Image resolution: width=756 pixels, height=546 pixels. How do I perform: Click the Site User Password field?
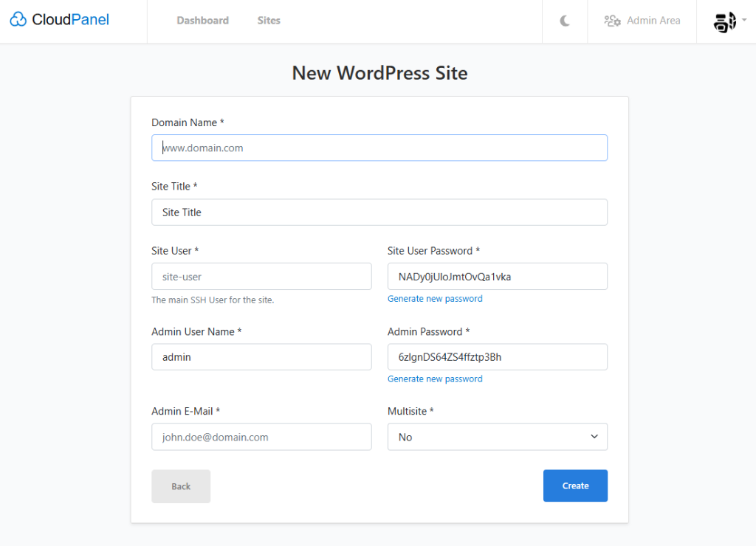[x=497, y=276]
